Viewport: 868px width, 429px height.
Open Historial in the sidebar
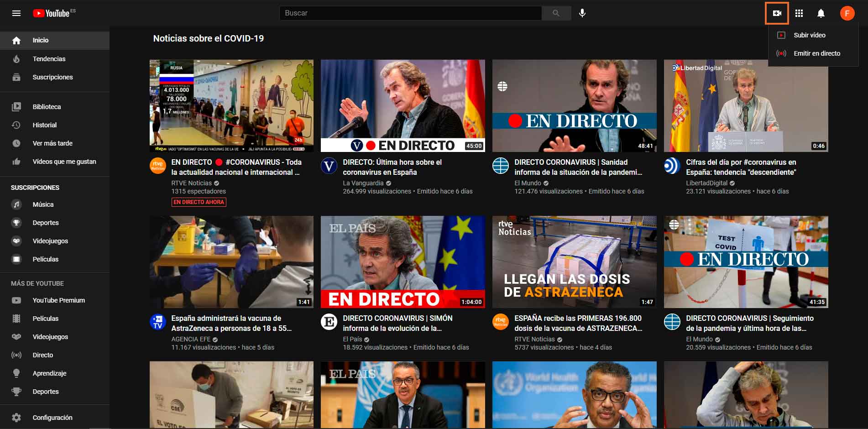(55, 125)
